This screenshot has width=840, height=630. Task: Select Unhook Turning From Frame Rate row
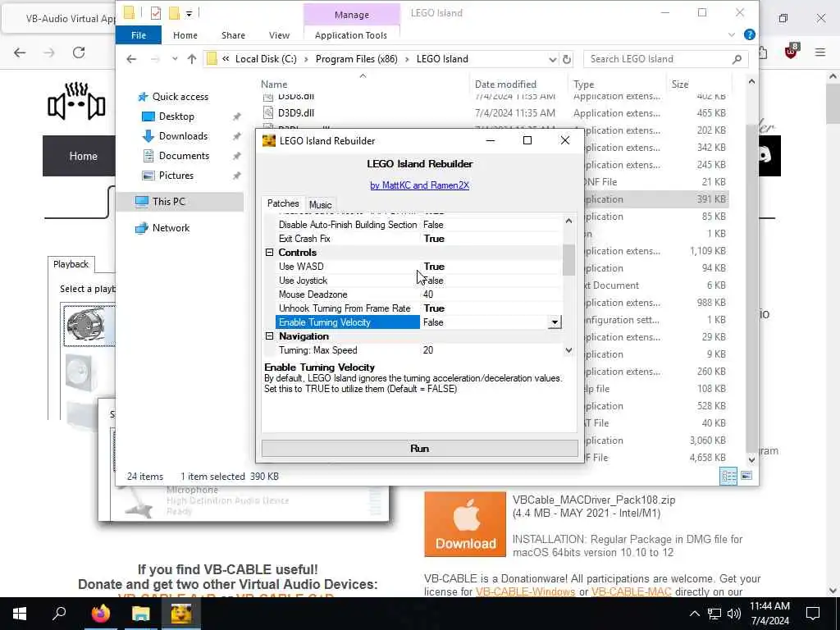pyautogui.click(x=418, y=308)
